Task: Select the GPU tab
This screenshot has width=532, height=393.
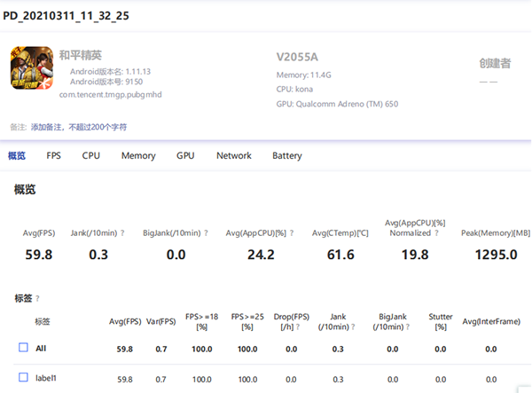Action: point(185,156)
